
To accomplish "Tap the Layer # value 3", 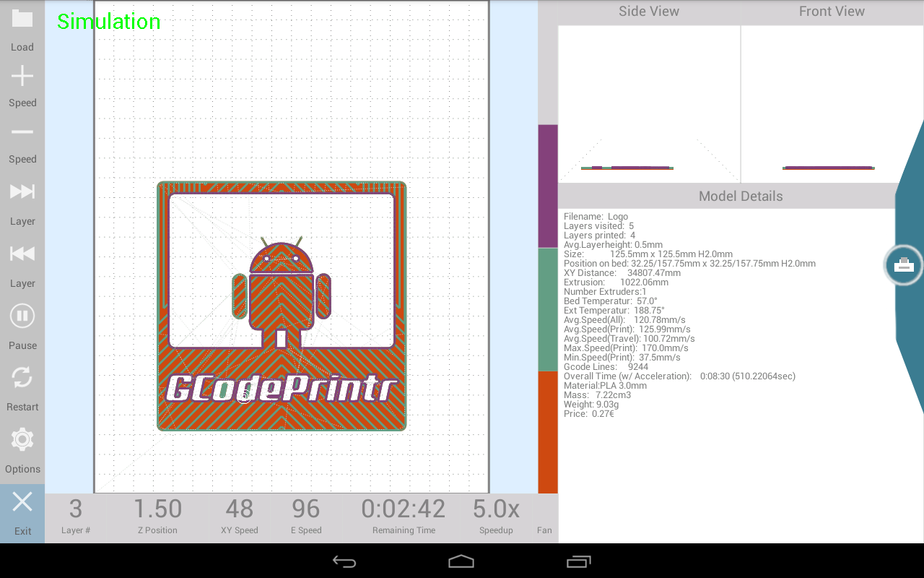I will coord(76,509).
